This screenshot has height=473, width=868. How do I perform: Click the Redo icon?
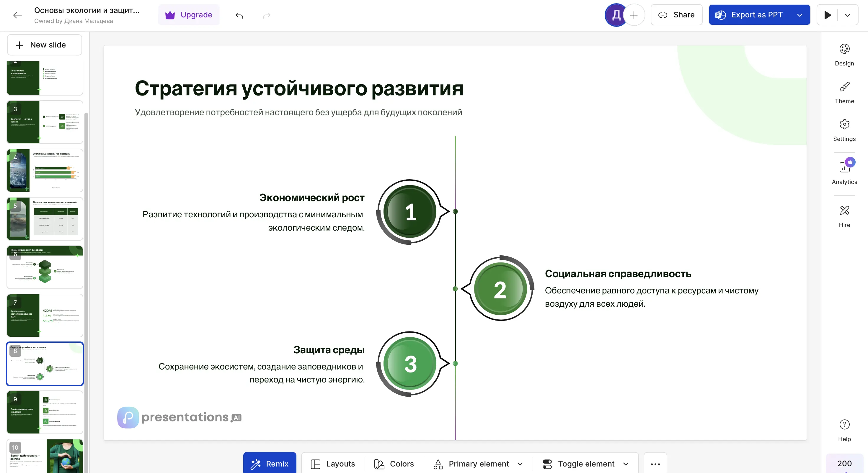pyautogui.click(x=266, y=15)
